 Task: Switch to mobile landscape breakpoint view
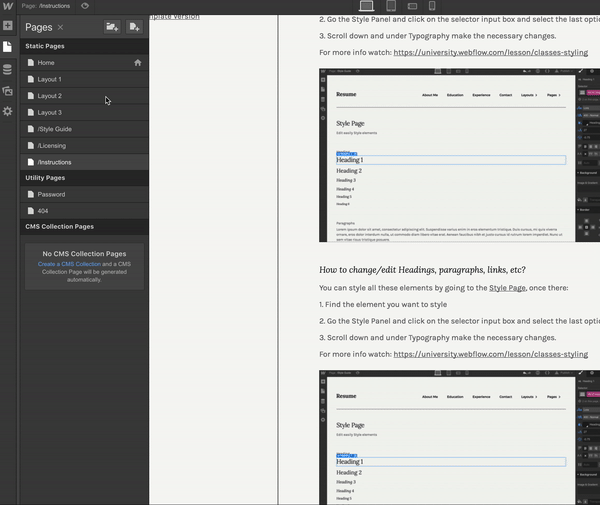pyautogui.click(x=412, y=6)
